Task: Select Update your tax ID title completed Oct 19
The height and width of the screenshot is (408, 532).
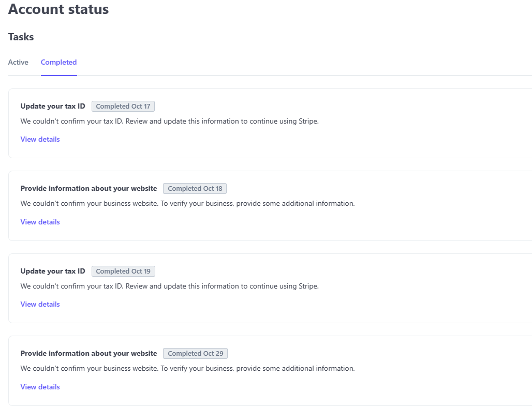Action: pos(53,271)
